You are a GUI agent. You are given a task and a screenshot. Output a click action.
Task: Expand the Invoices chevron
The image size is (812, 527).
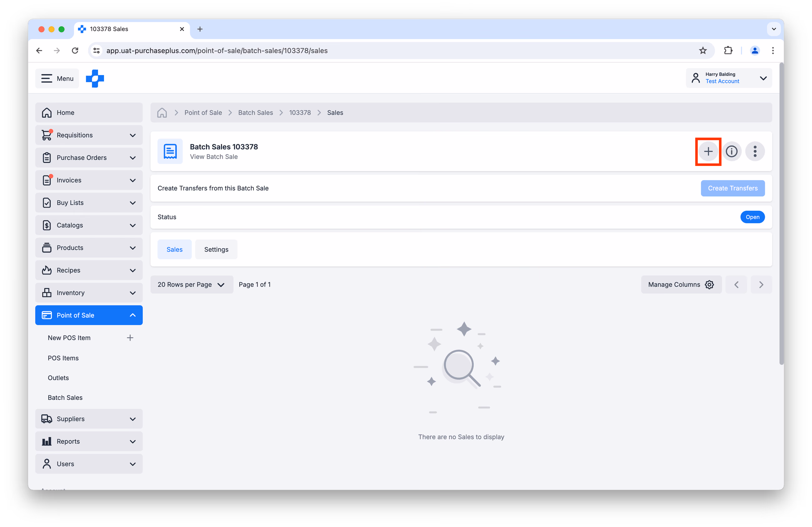pyautogui.click(x=133, y=180)
